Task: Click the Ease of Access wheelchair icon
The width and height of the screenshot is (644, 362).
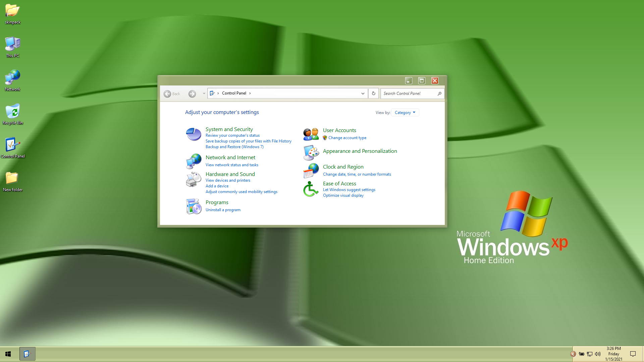Action: pos(311,189)
